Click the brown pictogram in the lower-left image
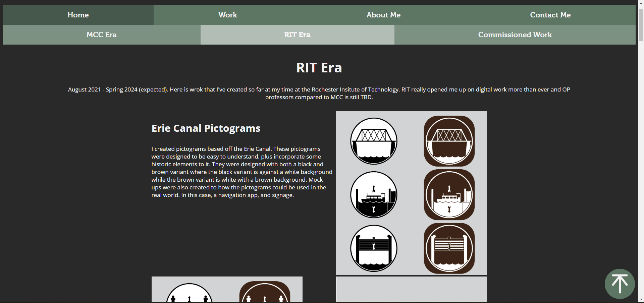This screenshot has width=644, height=303. click(265, 292)
